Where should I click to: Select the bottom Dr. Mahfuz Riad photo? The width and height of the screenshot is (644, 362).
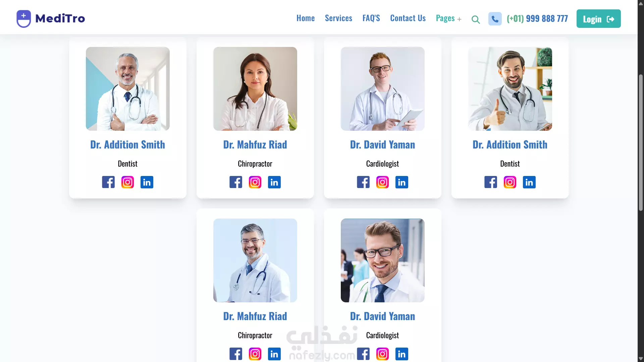coord(255,260)
